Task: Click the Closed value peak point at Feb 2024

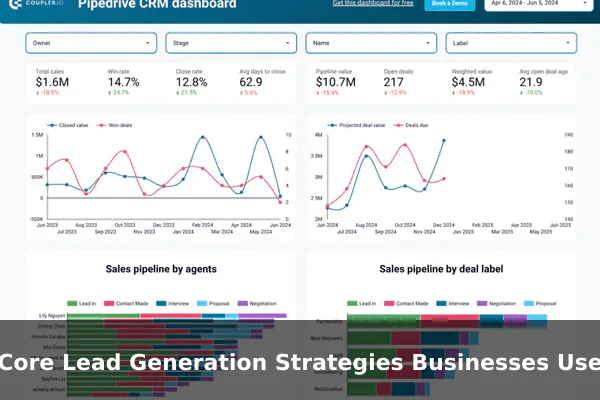Action: point(203,137)
